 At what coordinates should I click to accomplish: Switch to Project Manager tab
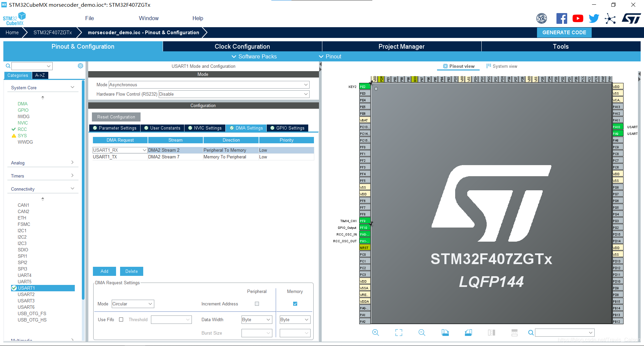pyautogui.click(x=401, y=46)
